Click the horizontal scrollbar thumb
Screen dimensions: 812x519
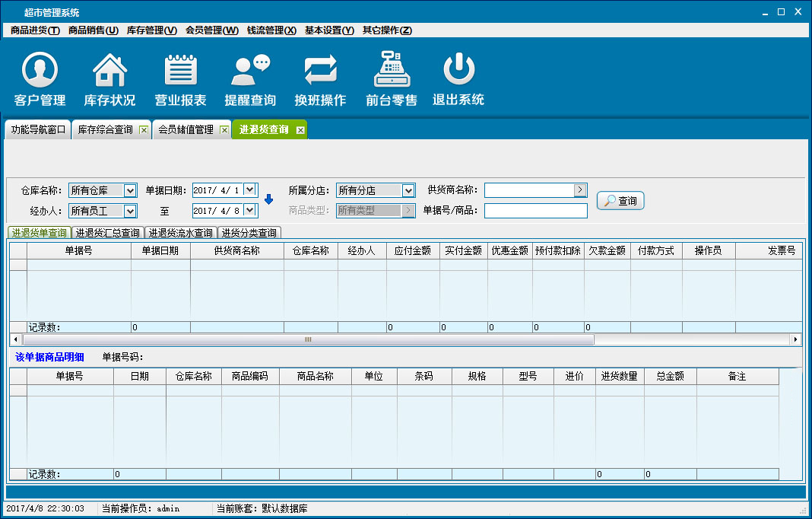click(x=308, y=339)
